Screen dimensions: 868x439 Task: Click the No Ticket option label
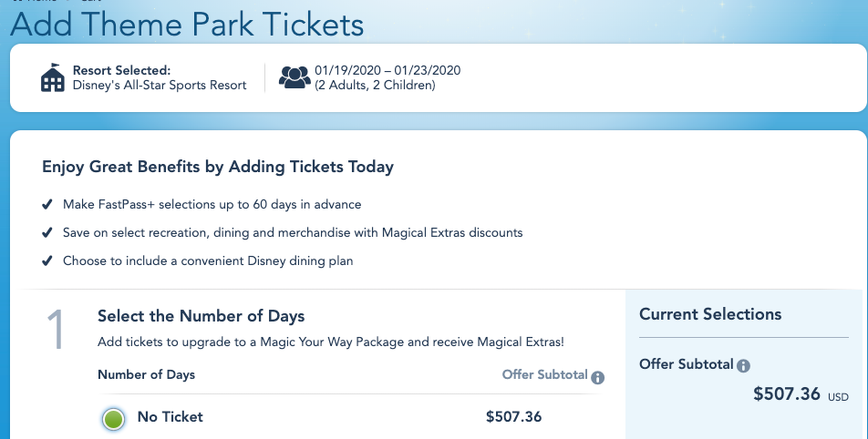[170, 417]
